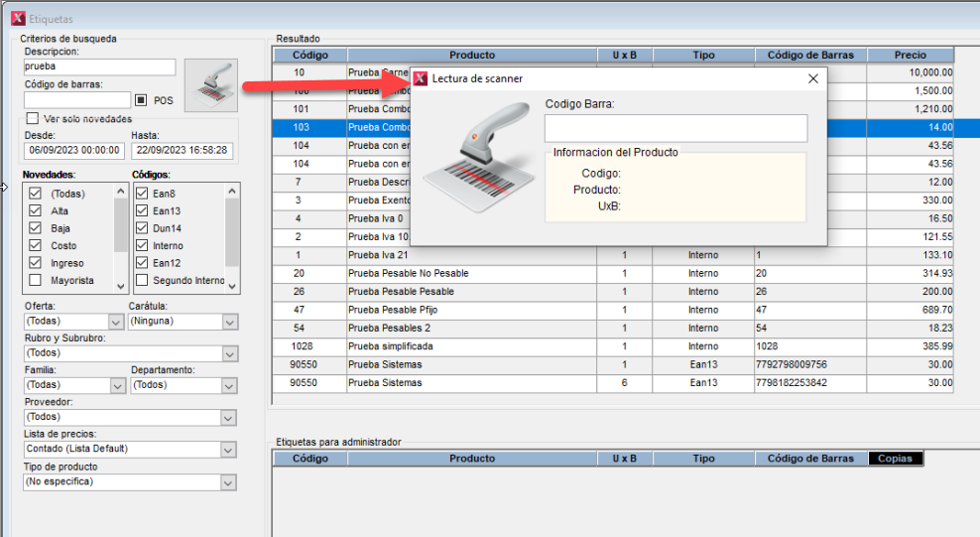980x537 pixels.
Task: Open the Oferta dropdown
Action: click(115, 322)
